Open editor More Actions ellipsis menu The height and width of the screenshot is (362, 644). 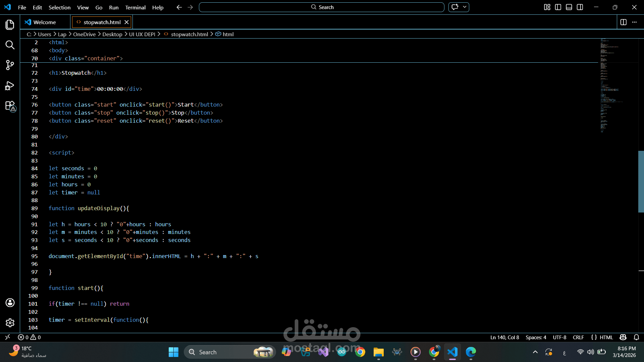(634, 22)
